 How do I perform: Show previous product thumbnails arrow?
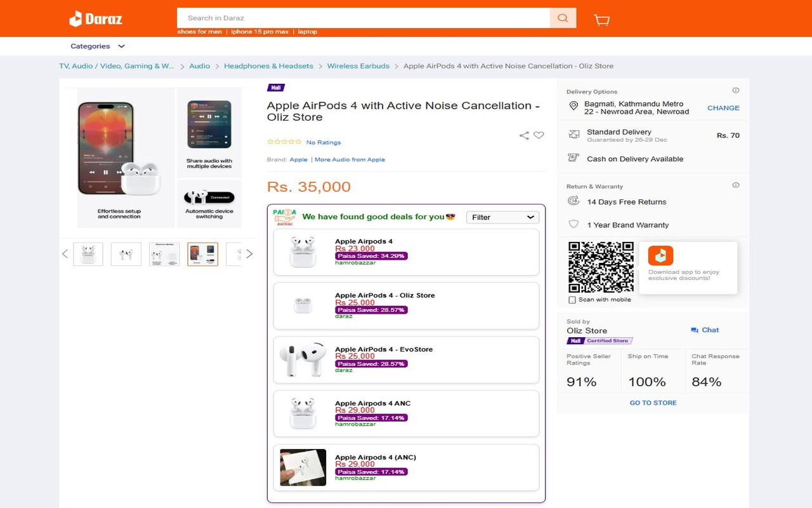[65, 254]
